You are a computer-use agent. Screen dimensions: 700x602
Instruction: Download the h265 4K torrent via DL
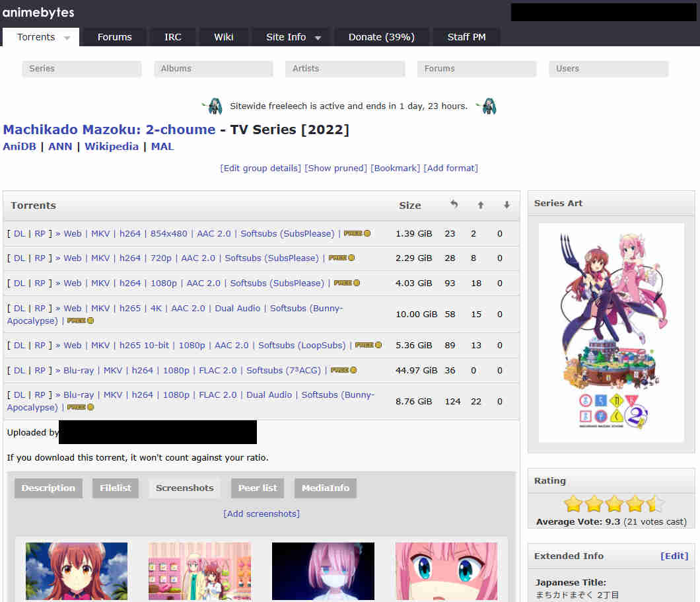point(19,308)
